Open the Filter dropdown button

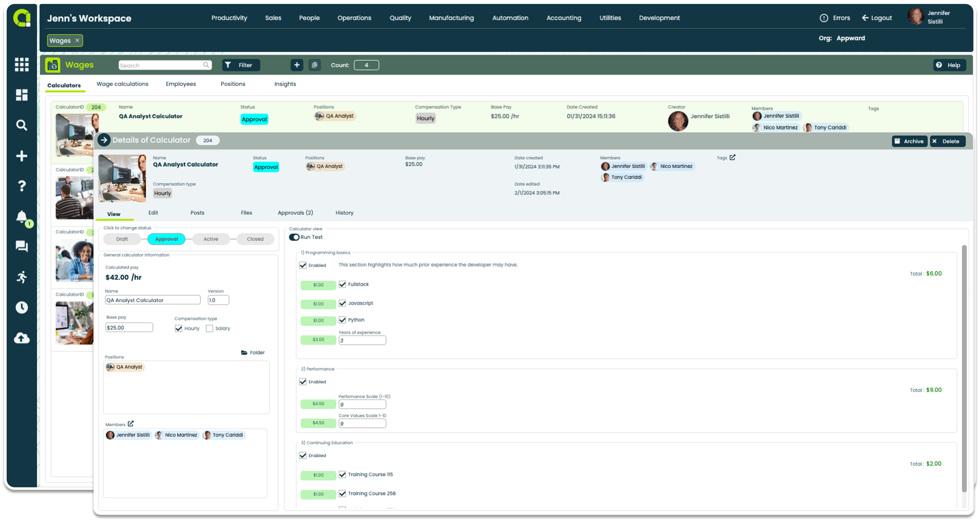241,65
